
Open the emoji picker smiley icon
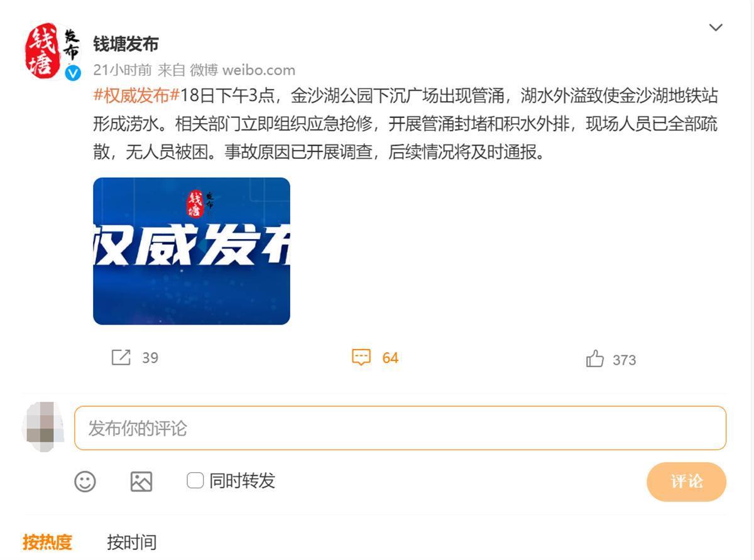(x=85, y=482)
